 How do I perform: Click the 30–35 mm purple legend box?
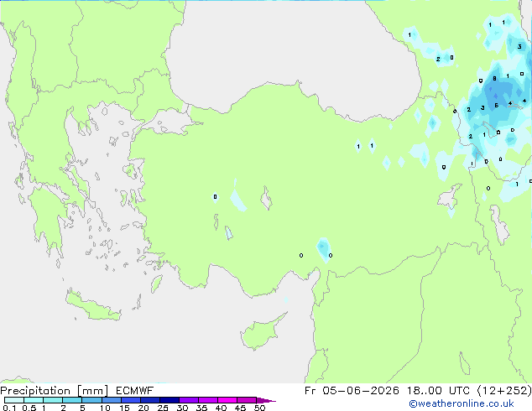point(189,400)
